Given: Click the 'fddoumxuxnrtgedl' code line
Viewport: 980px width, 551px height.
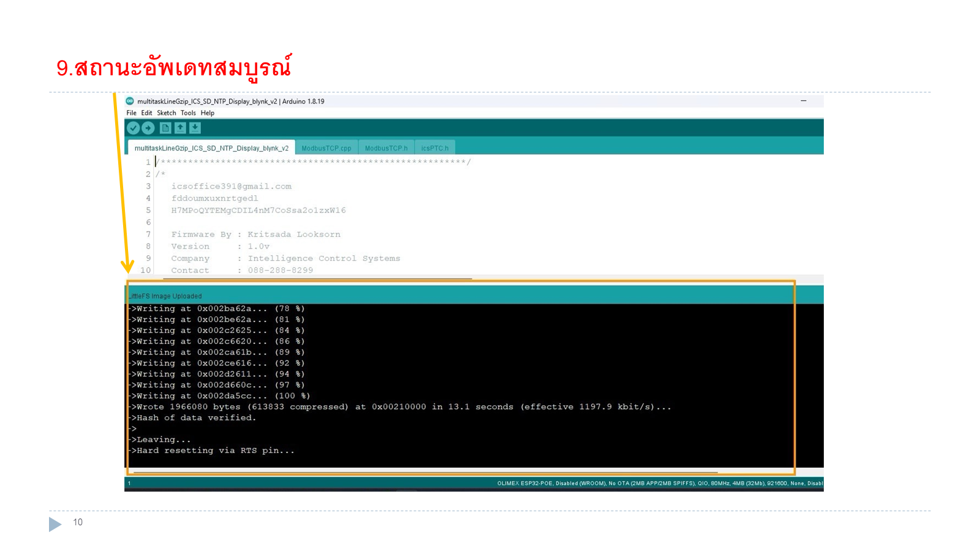Looking at the screenshot, I should pos(215,198).
